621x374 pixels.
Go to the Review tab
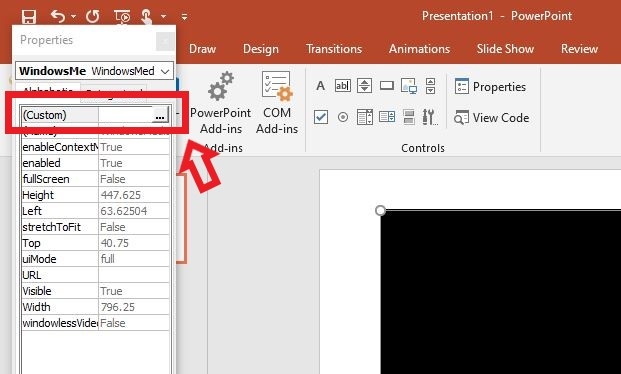(x=579, y=49)
